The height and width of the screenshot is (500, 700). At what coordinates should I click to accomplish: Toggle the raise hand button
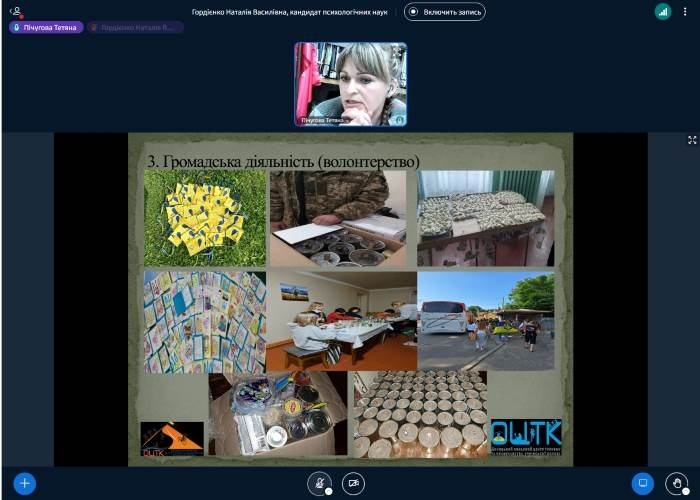(676, 484)
